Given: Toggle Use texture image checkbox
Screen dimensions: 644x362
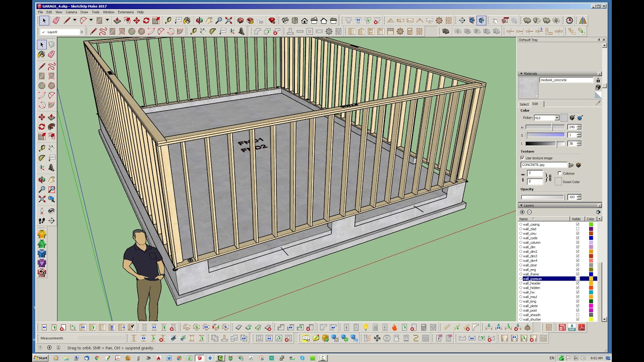Looking at the screenshot, I should click(x=522, y=158).
